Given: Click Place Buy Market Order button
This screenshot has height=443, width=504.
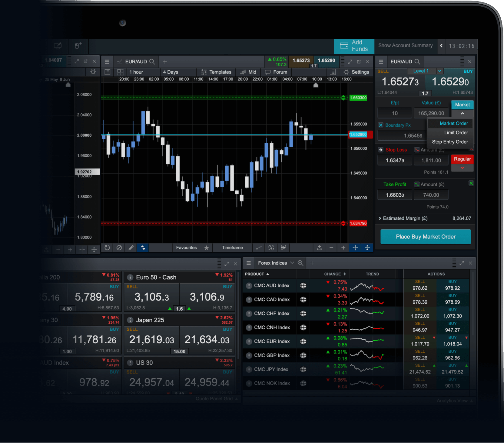Looking at the screenshot, I should pos(426,237).
